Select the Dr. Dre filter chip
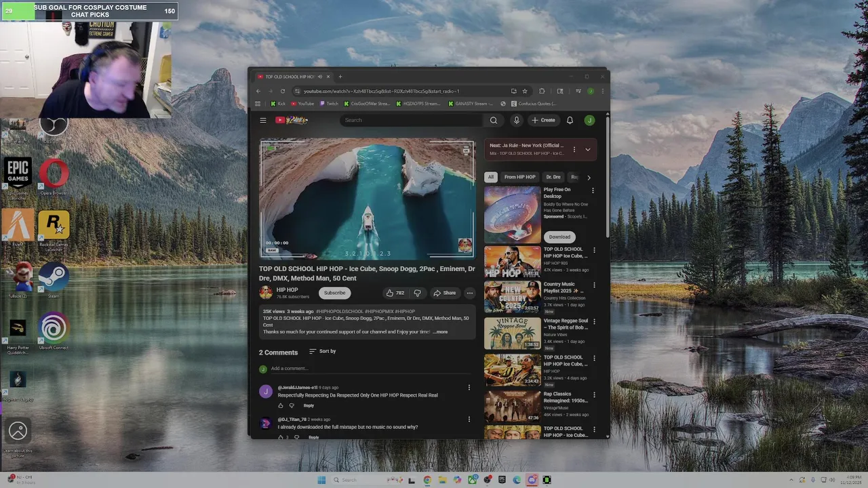The height and width of the screenshot is (488, 868). coord(553,177)
